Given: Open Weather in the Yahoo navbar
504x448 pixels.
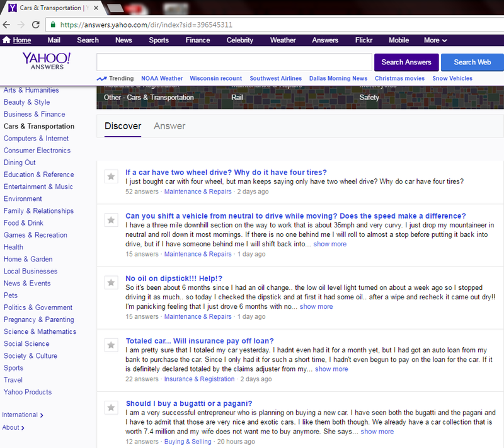Looking at the screenshot, I should tap(283, 40).
